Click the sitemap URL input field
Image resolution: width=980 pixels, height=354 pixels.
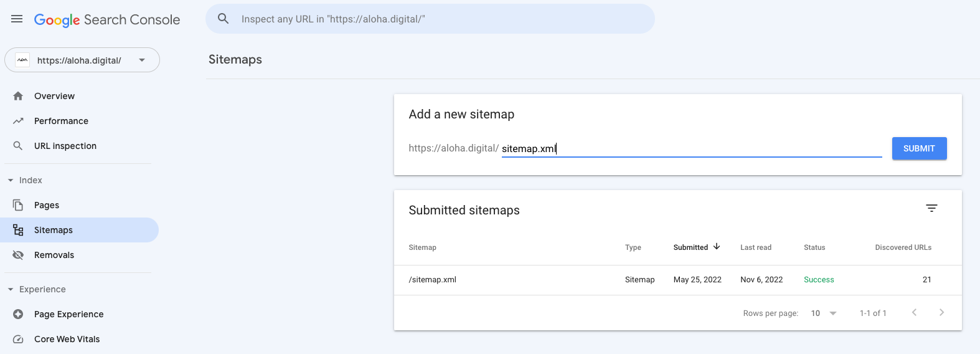692,148
